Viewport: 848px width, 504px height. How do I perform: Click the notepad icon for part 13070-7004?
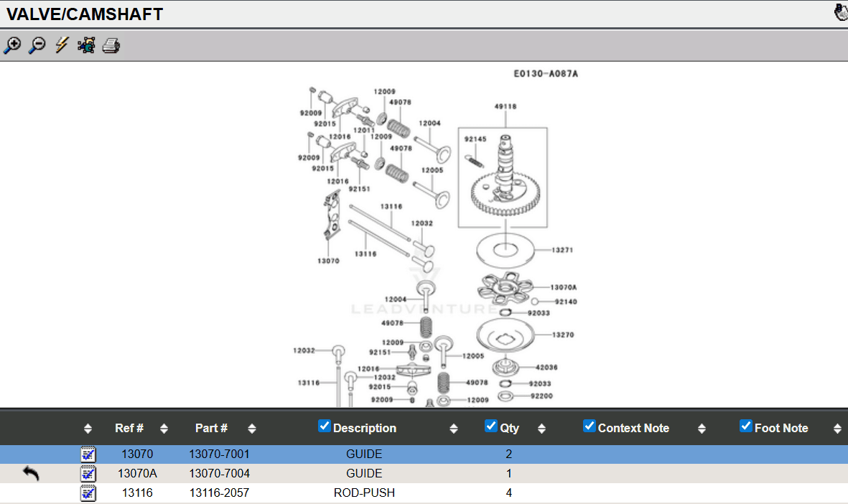[x=88, y=474]
